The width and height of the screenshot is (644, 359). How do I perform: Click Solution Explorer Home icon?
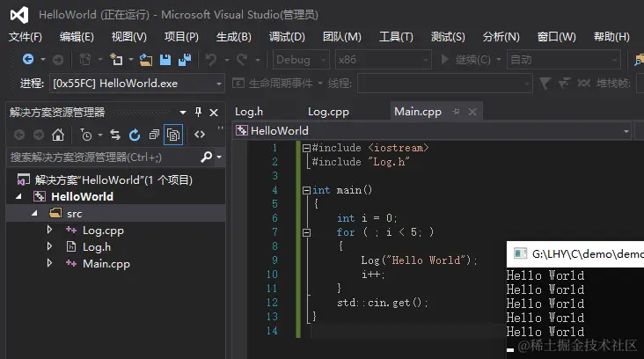click(58, 135)
